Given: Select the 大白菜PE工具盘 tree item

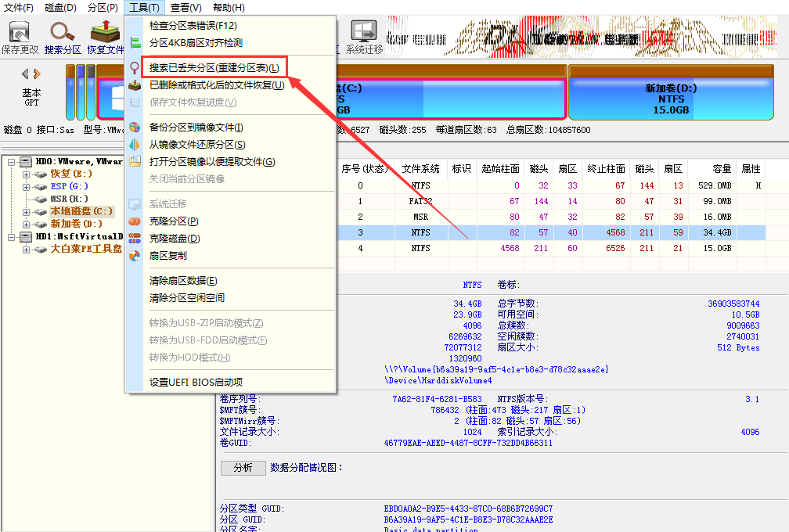Looking at the screenshot, I should point(86,249).
